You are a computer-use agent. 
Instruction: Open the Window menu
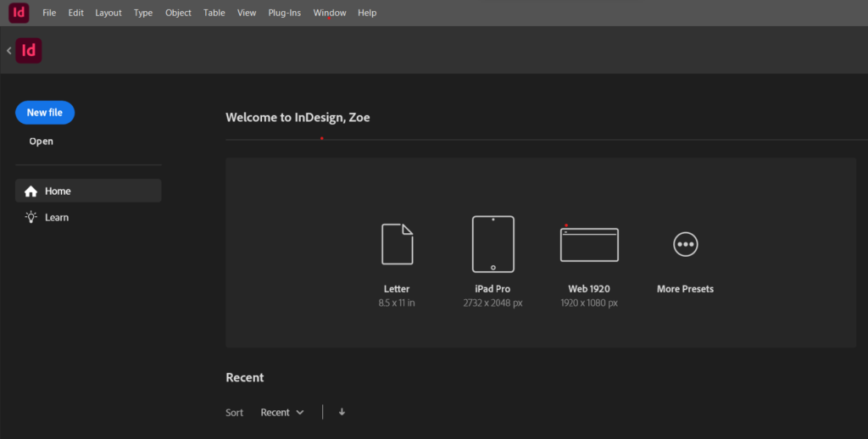tap(330, 13)
